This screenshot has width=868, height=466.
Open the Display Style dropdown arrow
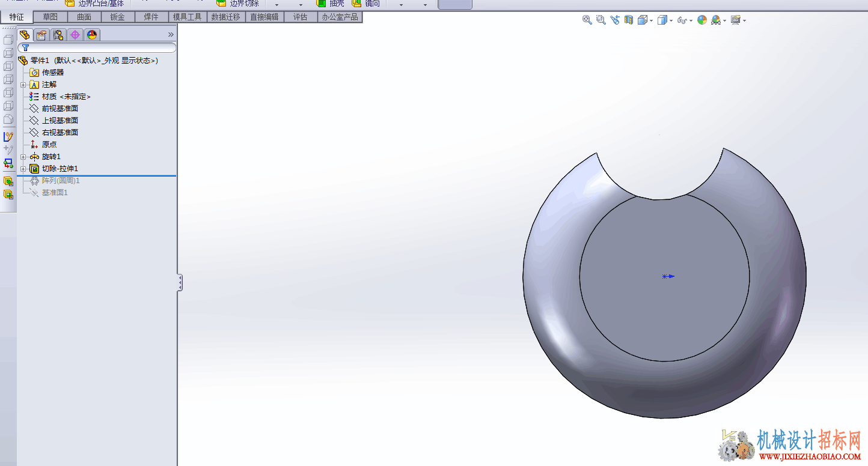[671, 21]
